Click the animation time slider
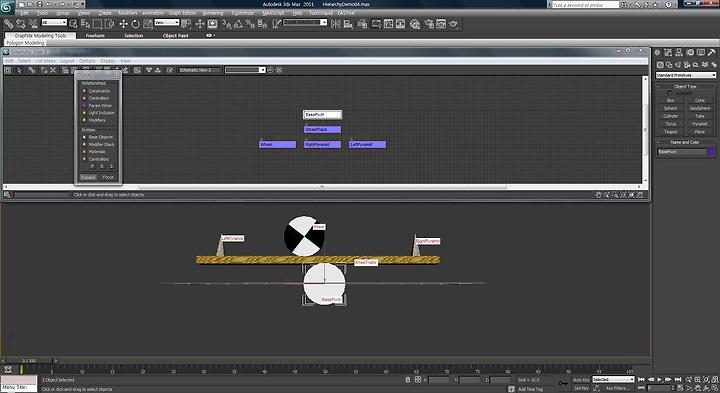 click(x=29, y=361)
